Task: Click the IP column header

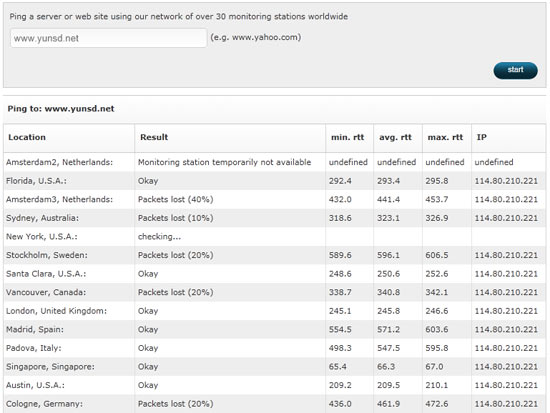Action: [x=482, y=137]
